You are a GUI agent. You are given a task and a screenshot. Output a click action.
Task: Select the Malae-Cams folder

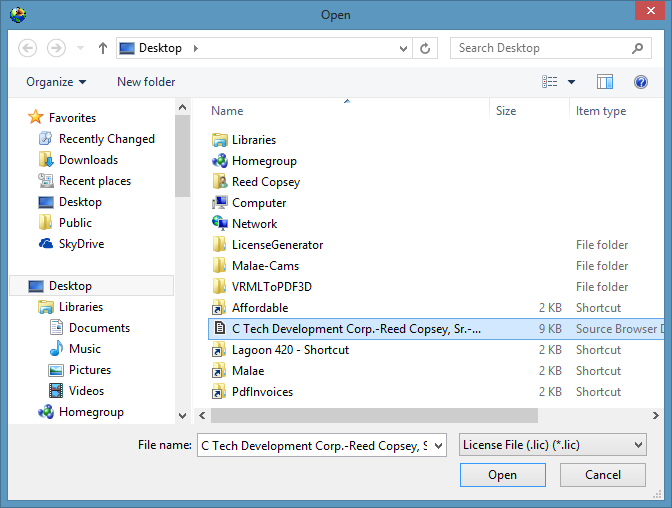(265, 266)
